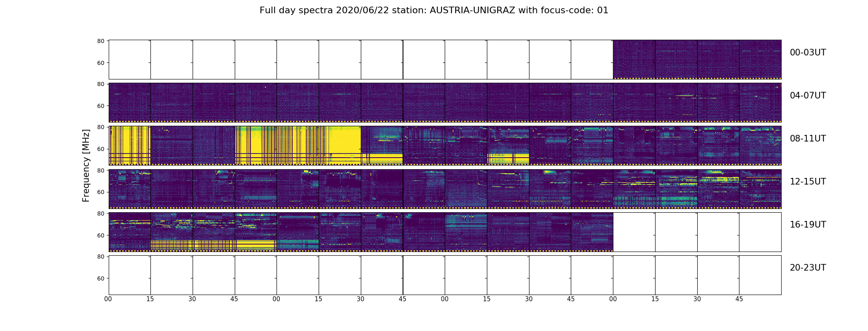Click the 04-07UT row label
Screen dimensions: 868x331
tap(808, 96)
